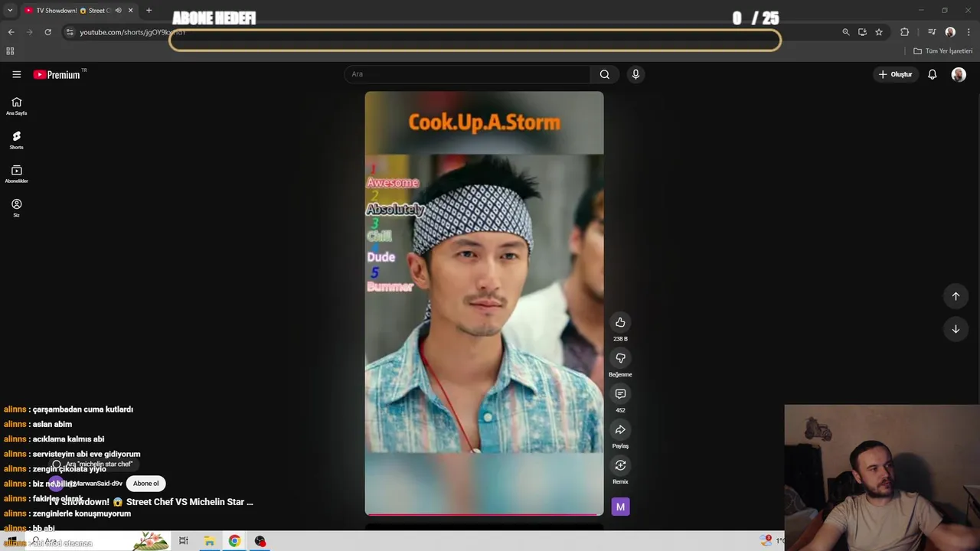
Task: Open Chrome media control icon
Action: 932,32
